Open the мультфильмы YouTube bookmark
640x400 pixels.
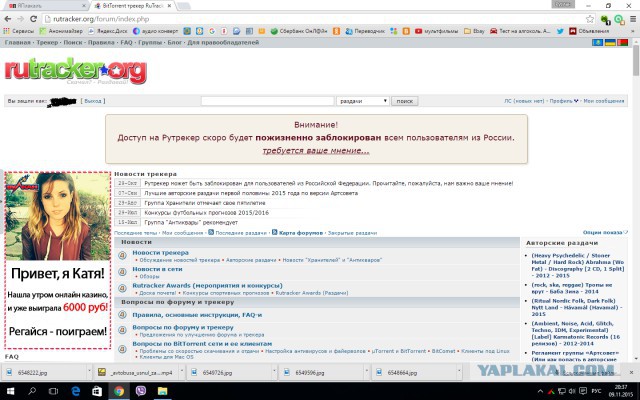pyautogui.click(x=436, y=31)
